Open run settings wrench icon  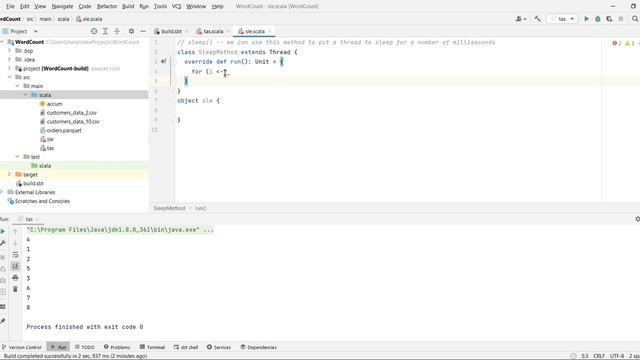3,243
